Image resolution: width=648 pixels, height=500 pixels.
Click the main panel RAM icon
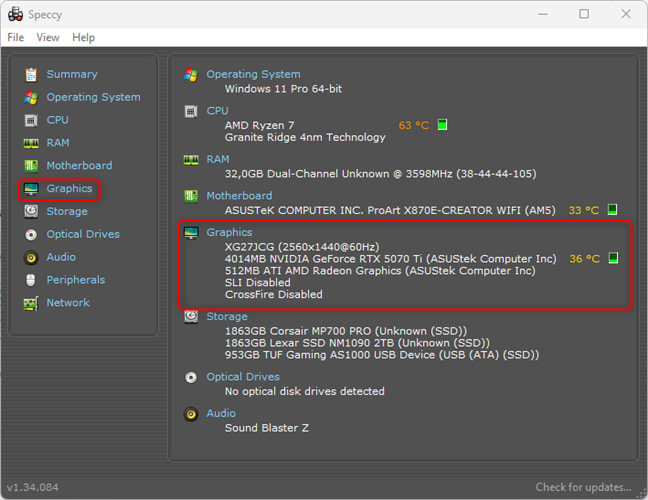click(x=191, y=160)
